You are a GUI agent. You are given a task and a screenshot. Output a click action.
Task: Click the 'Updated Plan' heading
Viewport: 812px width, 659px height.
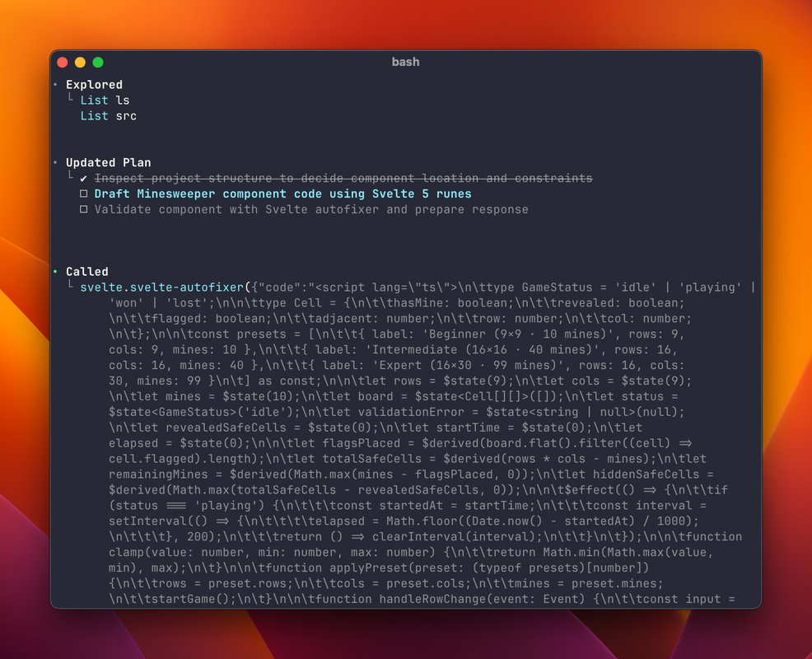point(108,162)
